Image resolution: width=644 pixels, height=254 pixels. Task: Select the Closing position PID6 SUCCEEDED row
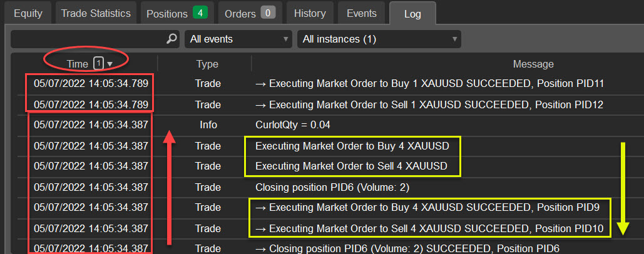point(407,248)
